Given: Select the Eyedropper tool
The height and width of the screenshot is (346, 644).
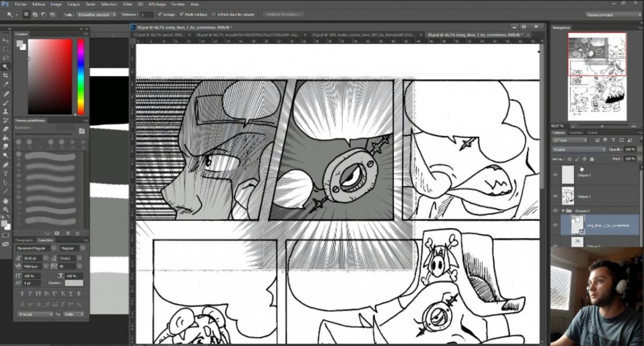Looking at the screenshot, I should (6, 85).
